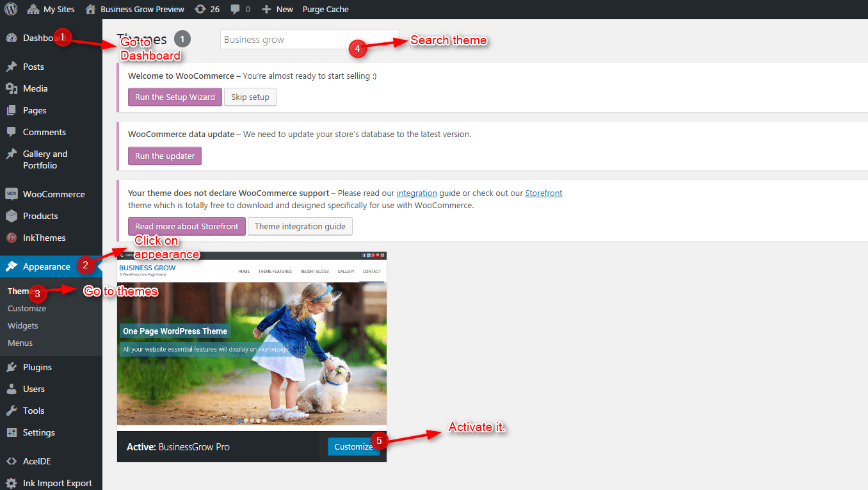Screen dimensions: 868x490
Task: Open Business Grow Preview site link
Action: click(134, 9)
